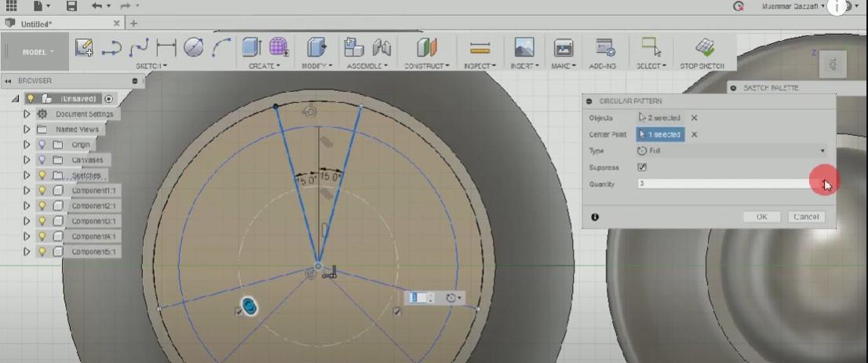The width and height of the screenshot is (868, 363).
Task: Toggle visibility bulb of Component4:1
Action: point(41,236)
